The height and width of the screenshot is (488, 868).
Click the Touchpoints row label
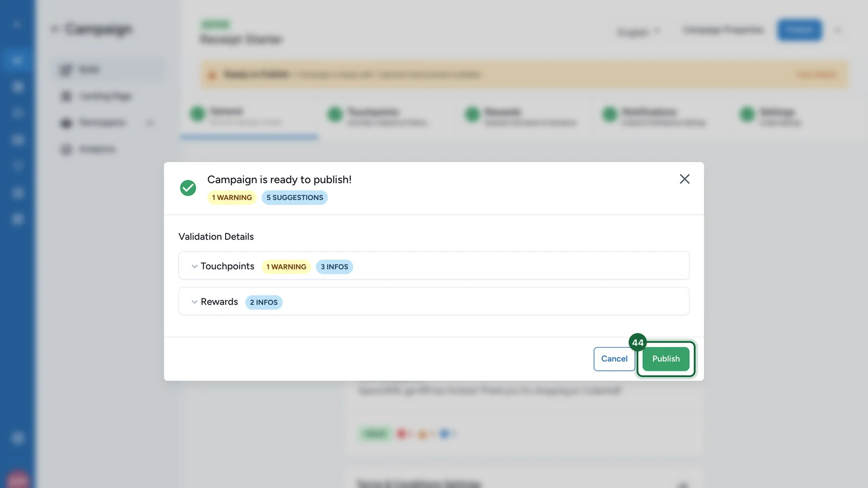point(227,266)
